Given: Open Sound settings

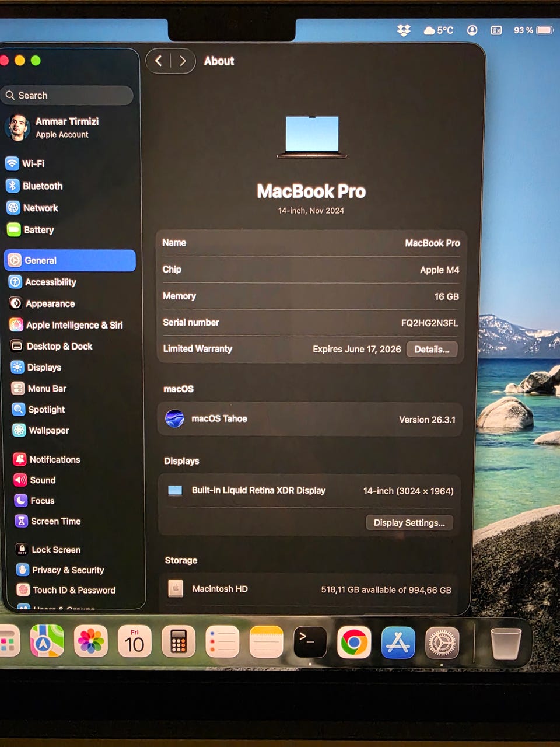Looking at the screenshot, I should (35, 480).
